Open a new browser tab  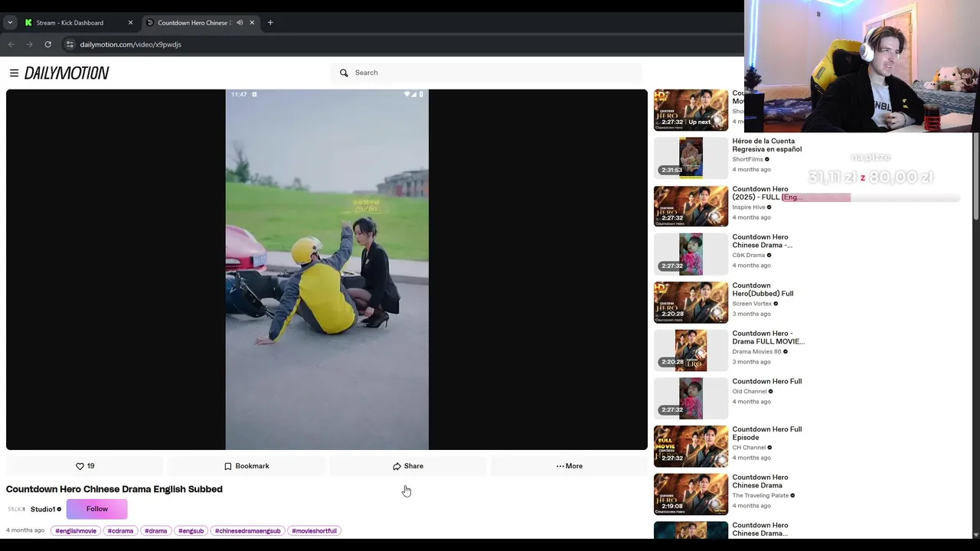(270, 22)
